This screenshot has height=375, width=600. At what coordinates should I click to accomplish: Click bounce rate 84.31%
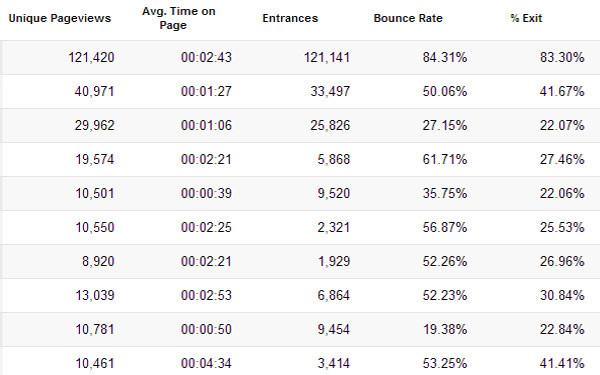point(445,57)
